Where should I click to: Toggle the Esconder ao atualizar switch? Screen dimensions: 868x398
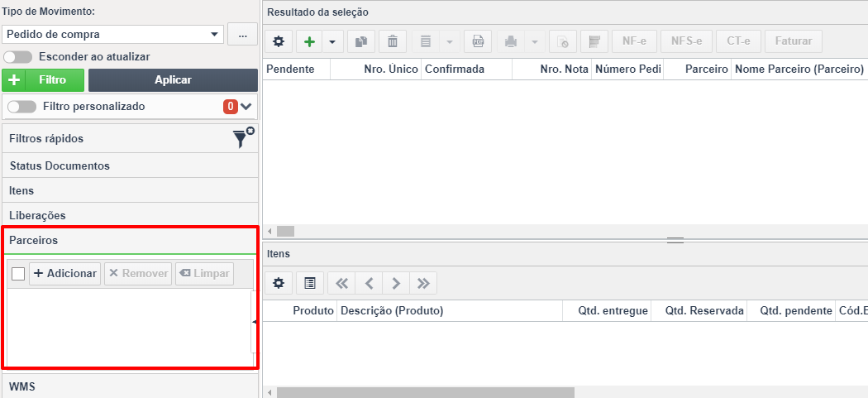[x=17, y=56]
